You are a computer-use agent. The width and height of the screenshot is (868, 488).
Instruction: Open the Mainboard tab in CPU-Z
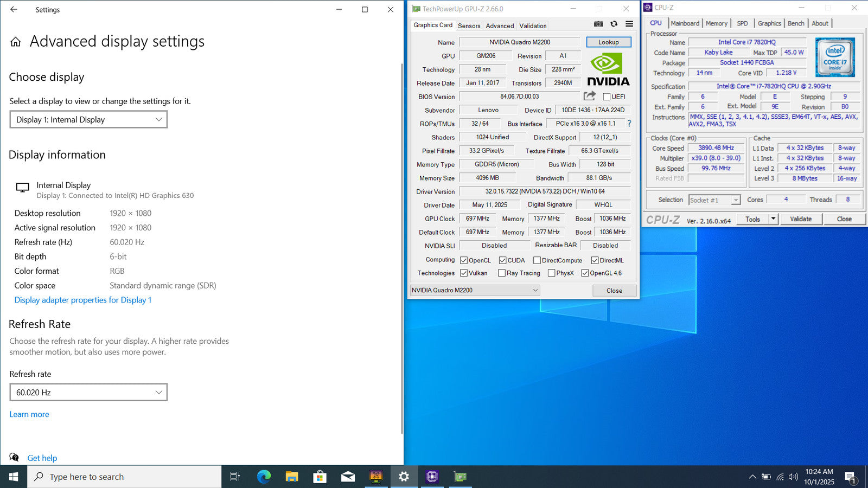click(685, 23)
